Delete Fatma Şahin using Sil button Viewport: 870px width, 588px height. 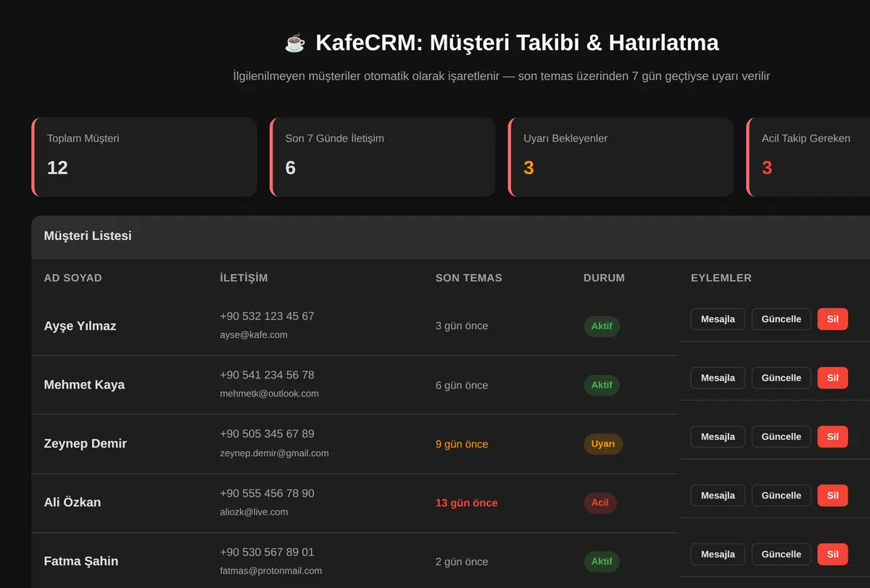click(x=832, y=554)
